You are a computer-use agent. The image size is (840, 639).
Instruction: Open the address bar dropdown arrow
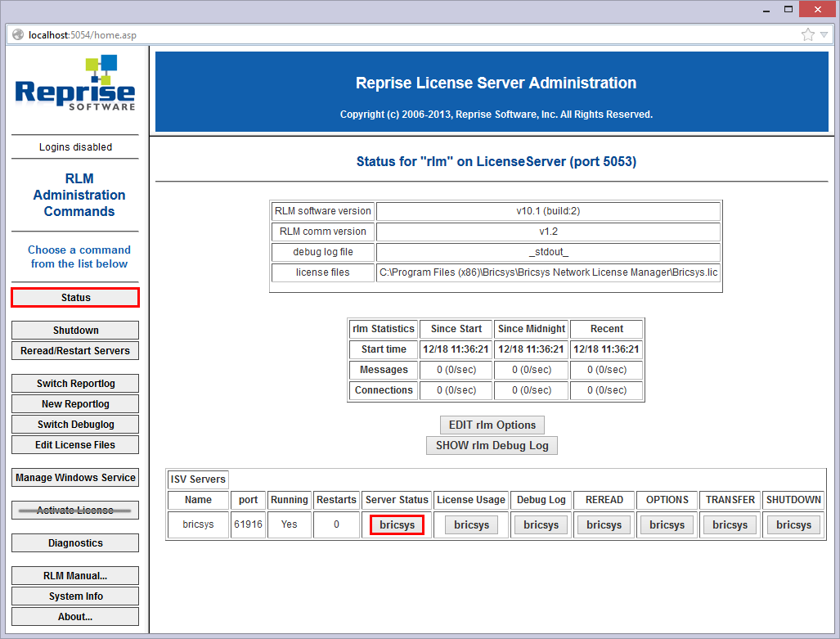[824, 35]
